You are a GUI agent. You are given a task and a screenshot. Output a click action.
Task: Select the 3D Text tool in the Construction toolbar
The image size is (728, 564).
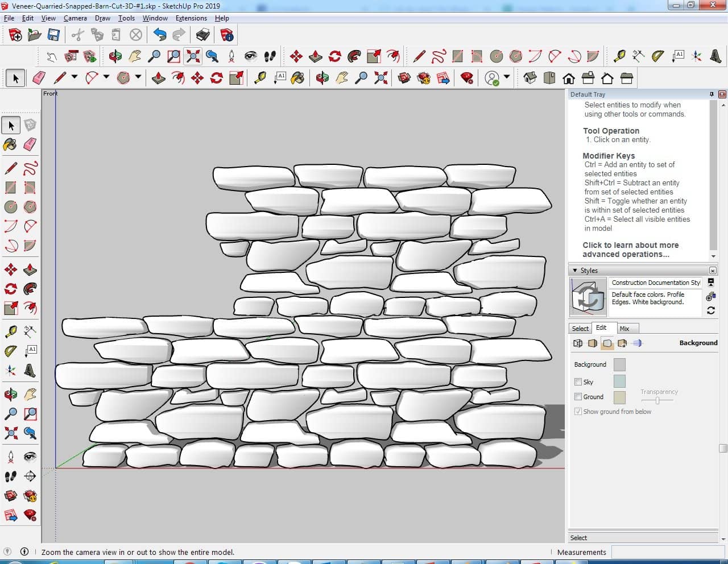(716, 56)
